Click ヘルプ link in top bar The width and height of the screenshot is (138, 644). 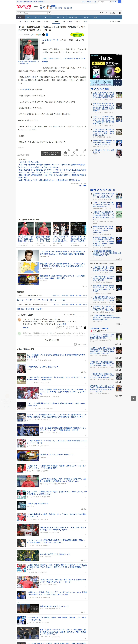pos(94,2)
